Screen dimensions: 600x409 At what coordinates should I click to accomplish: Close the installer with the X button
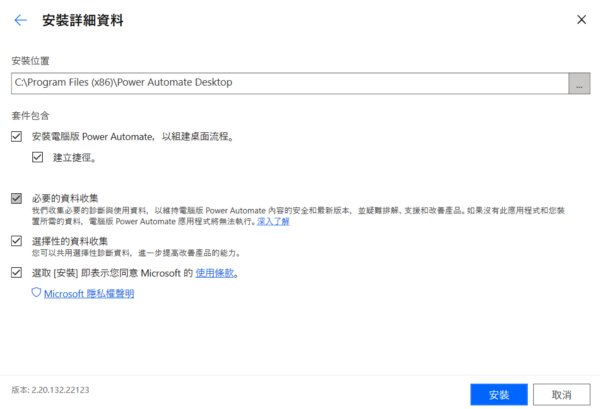tap(581, 20)
